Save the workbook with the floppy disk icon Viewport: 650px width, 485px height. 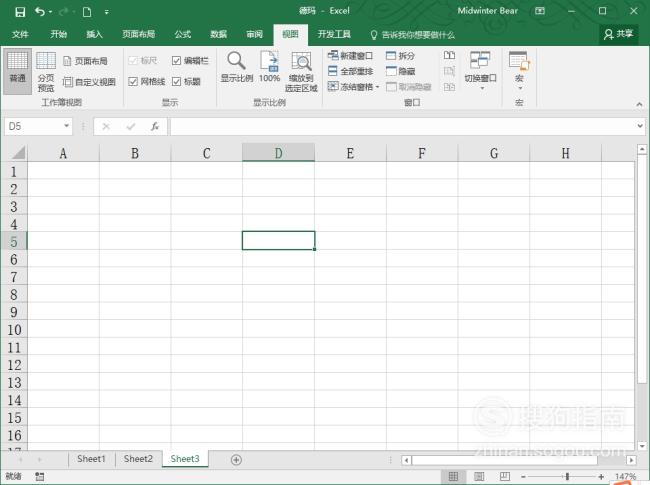tap(20, 12)
